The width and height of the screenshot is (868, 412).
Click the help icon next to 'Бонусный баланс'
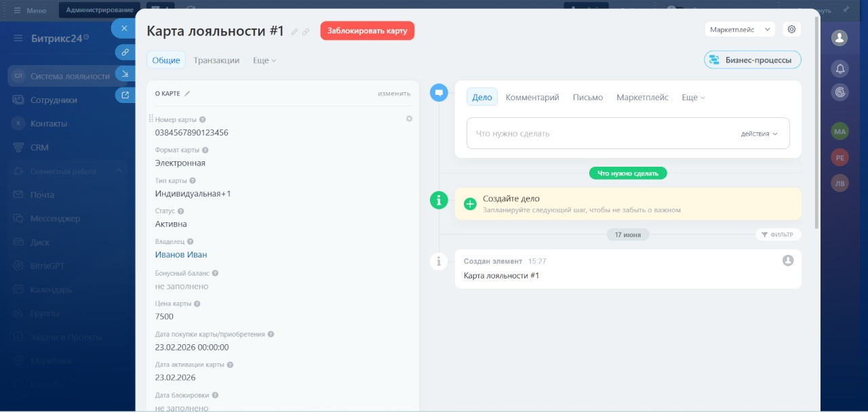tap(215, 273)
